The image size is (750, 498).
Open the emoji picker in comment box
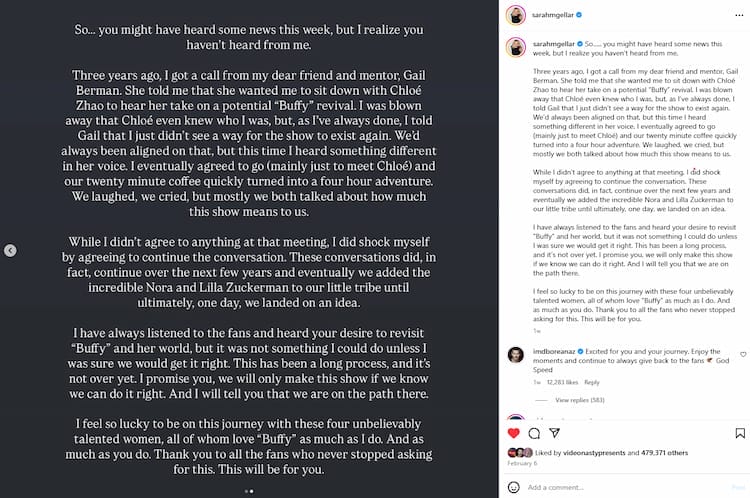(x=514, y=487)
